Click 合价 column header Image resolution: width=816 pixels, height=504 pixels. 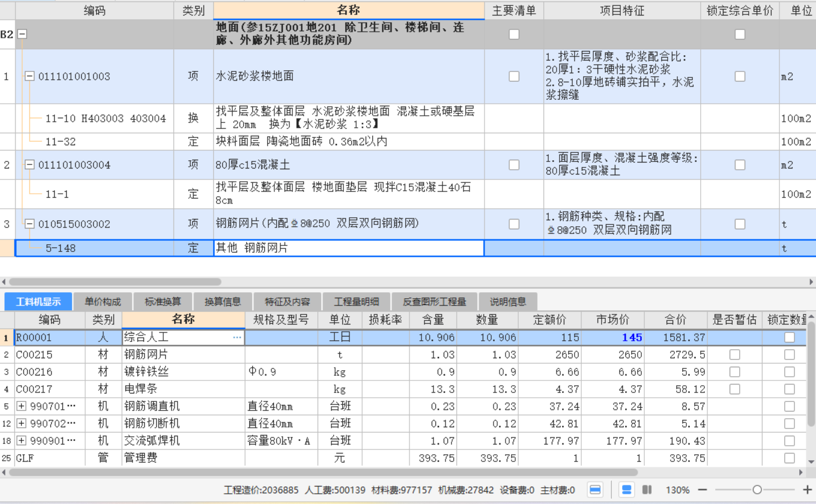675,320
